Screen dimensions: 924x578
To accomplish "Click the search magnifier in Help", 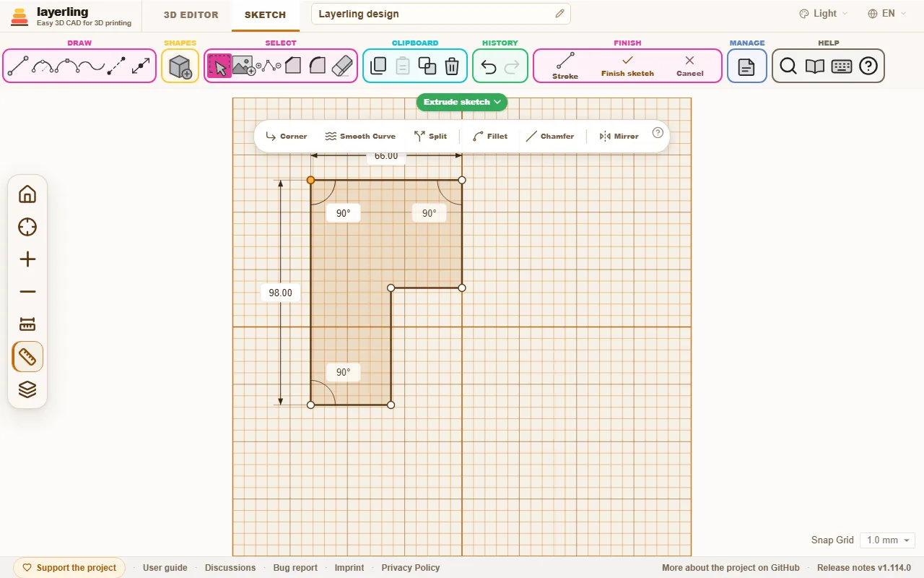I will click(x=788, y=66).
